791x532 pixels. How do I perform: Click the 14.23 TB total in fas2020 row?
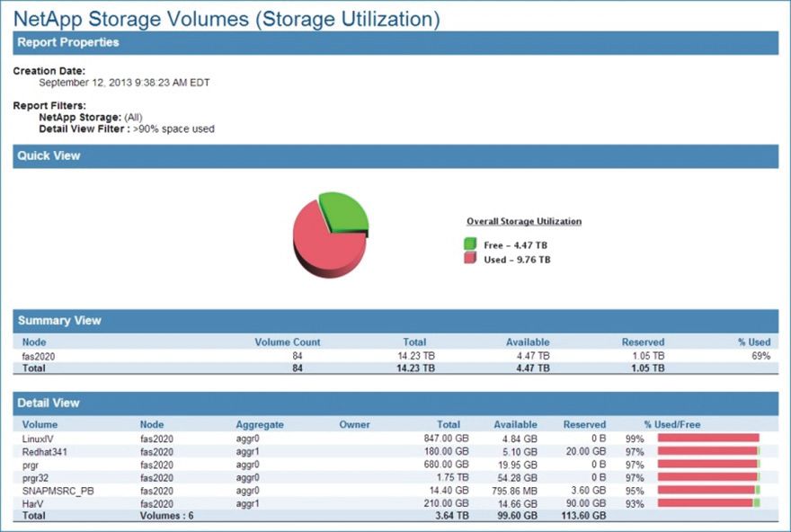(415, 356)
